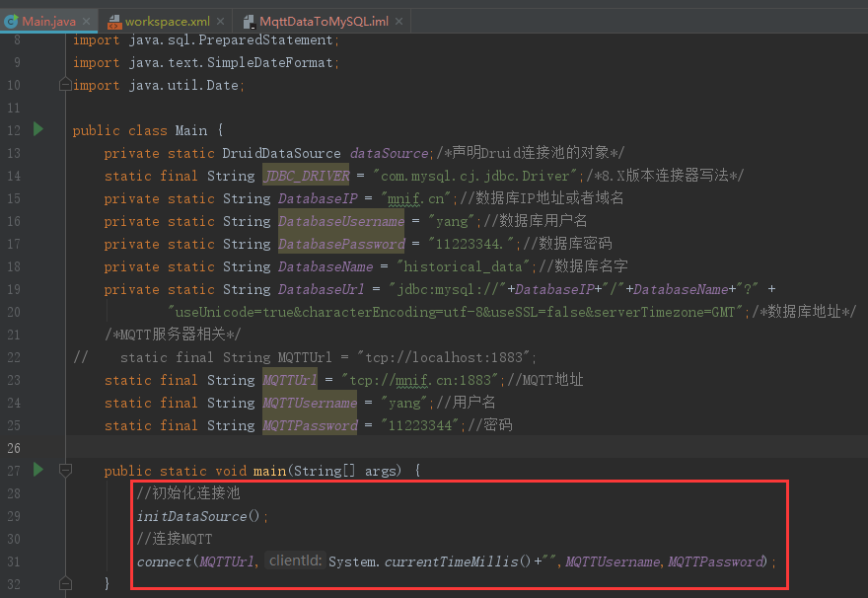Image resolution: width=868 pixels, height=598 pixels.
Task: Click the workspace.xml file icon
Action: click(114, 22)
